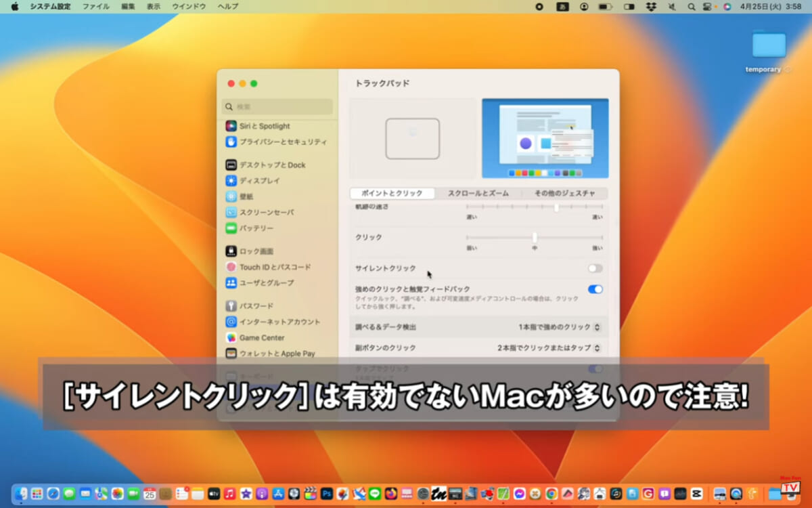Click the date and time in the menu bar
The height and width of the screenshot is (508, 812).
[771, 6]
